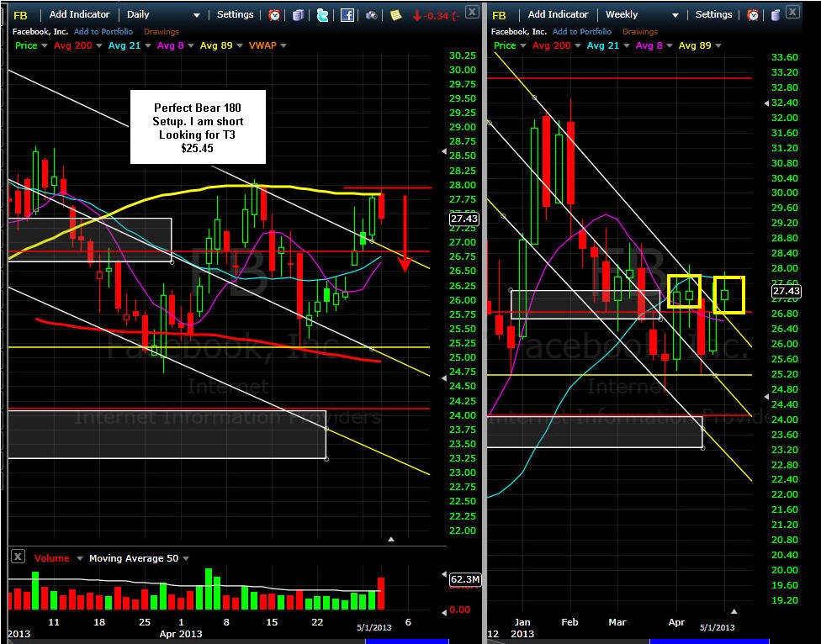This screenshot has width=821, height=644.
Task: Click the blue scrollbar thumb under Weekly chart
Action: pyautogui.click(x=709, y=641)
